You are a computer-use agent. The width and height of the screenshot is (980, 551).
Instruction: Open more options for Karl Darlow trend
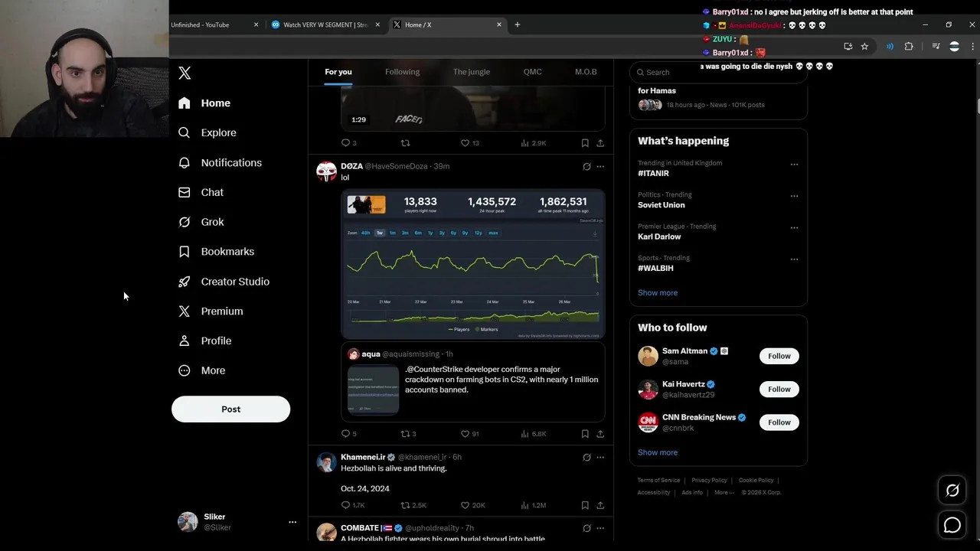tap(794, 228)
